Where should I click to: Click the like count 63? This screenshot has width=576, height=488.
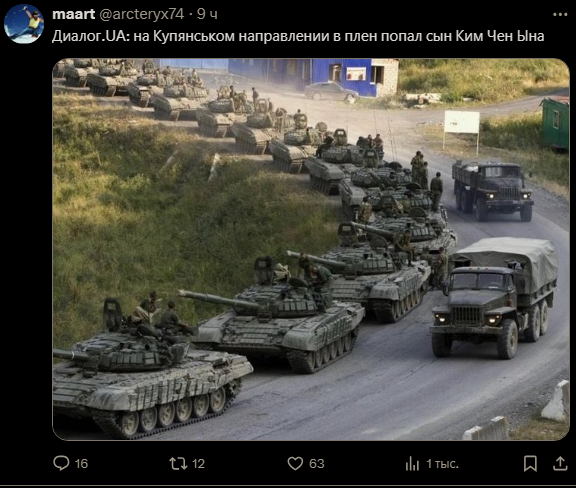(x=317, y=464)
